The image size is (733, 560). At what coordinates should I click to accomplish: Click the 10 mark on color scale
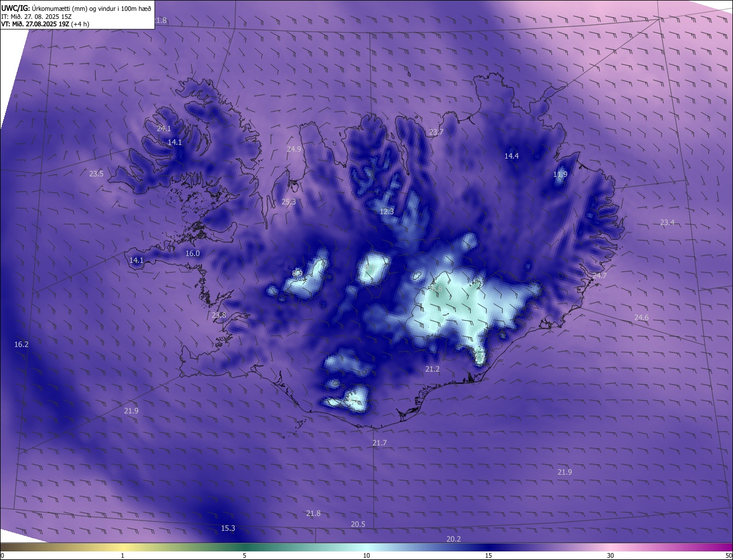(366, 555)
